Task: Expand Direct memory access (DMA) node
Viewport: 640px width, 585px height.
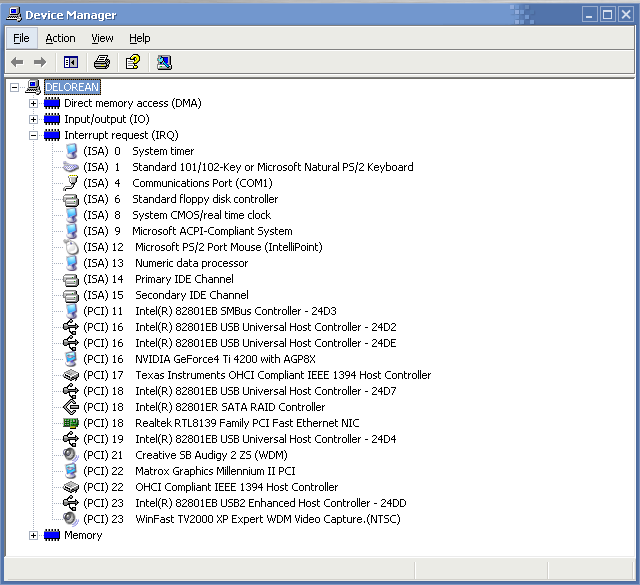Action: 33,103
